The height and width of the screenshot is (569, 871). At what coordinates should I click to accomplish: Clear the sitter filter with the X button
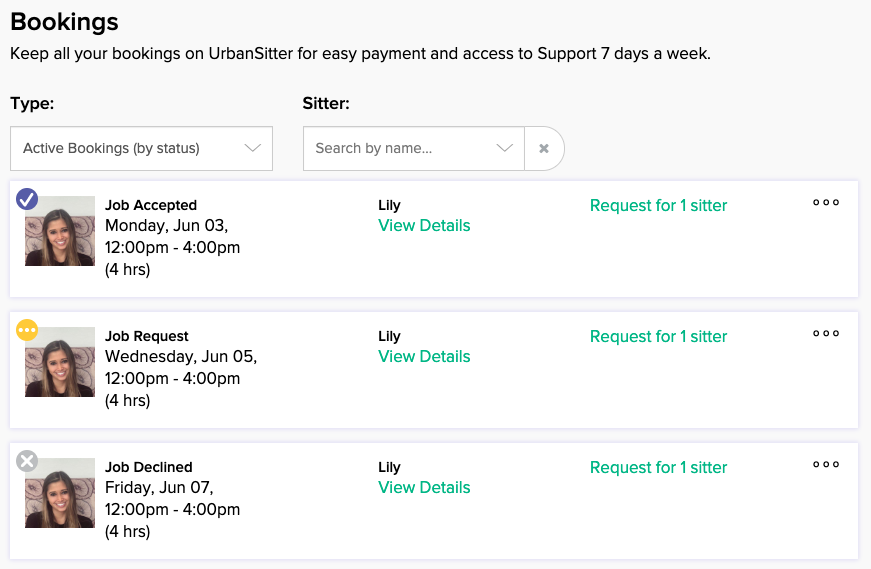pyautogui.click(x=544, y=148)
